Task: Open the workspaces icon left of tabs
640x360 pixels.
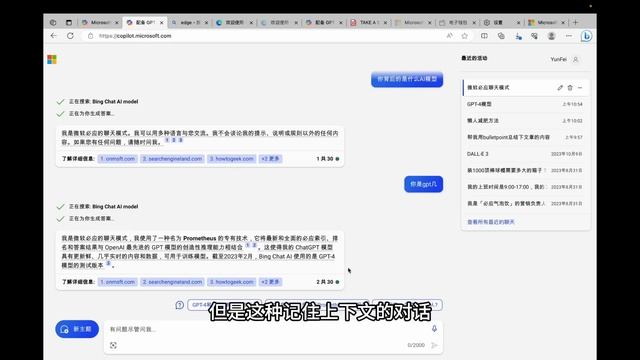Action: [x=53, y=22]
